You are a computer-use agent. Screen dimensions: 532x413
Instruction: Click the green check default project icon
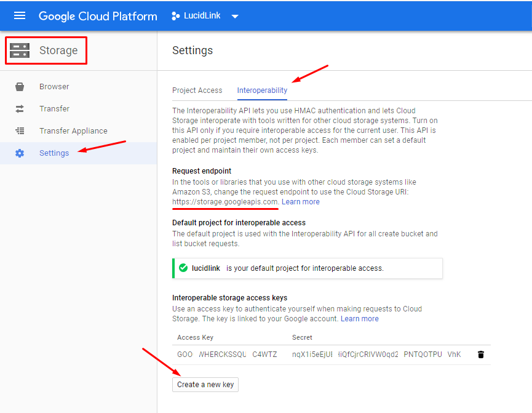click(x=183, y=268)
